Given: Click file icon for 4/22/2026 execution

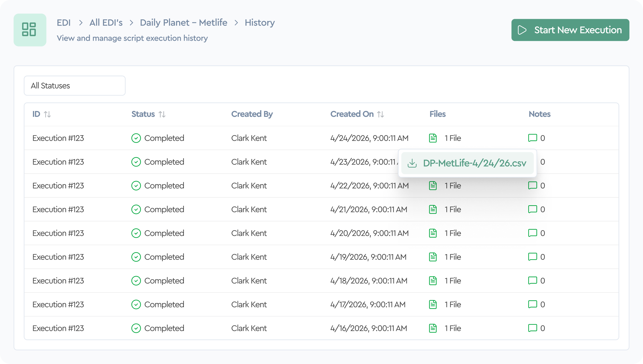Looking at the screenshot, I should [433, 186].
